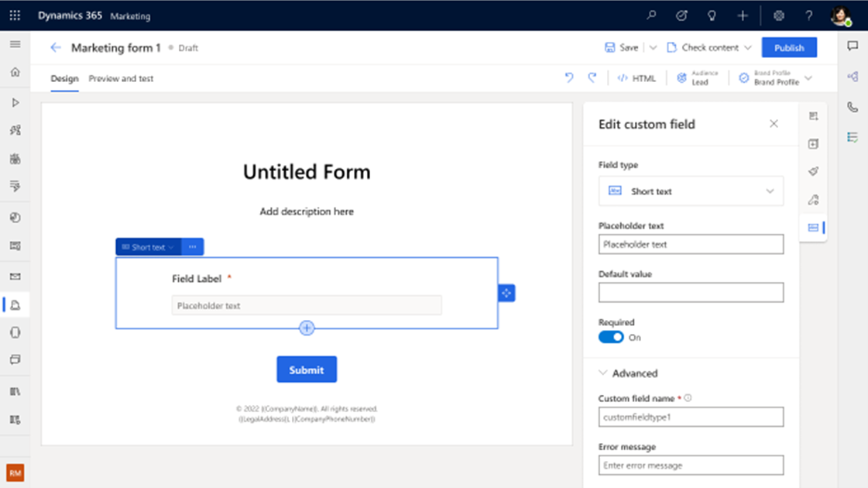Click the Custom field name input

pyautogui.click(x=691, y=417)
